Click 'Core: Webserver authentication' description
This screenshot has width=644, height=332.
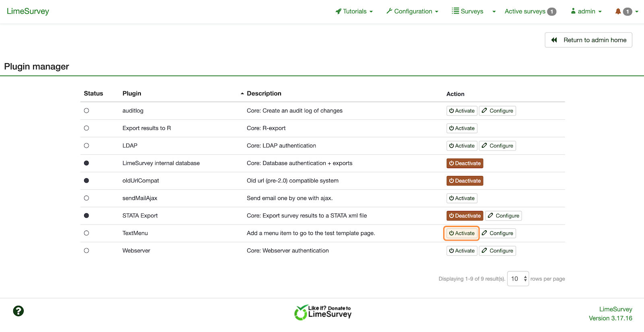point(288,250)
